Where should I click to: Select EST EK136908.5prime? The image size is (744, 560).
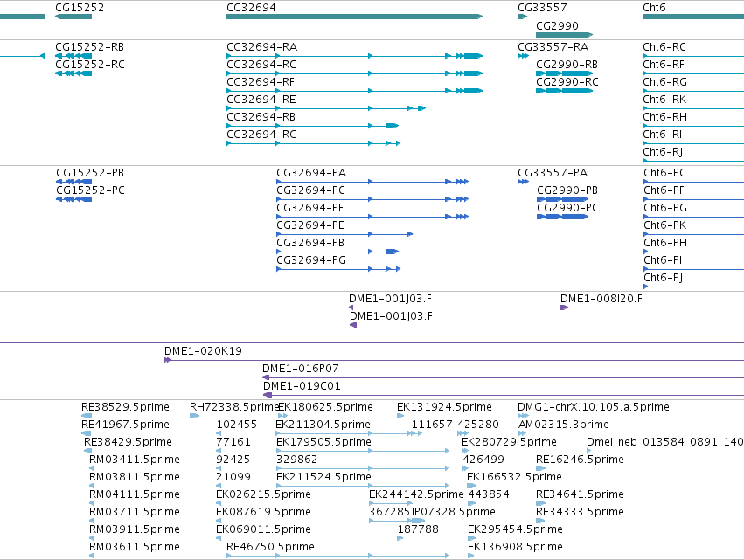click(515, 547)
